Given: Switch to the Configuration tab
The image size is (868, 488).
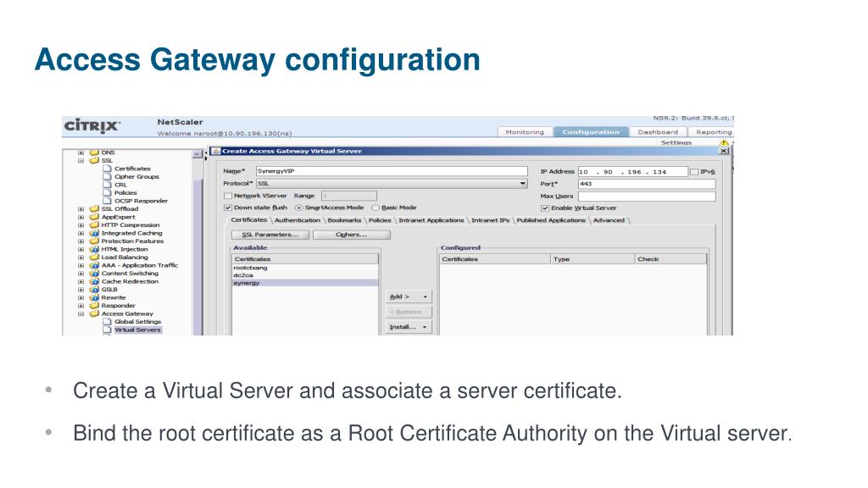Looking at the screenshot, I should [591, 132].
